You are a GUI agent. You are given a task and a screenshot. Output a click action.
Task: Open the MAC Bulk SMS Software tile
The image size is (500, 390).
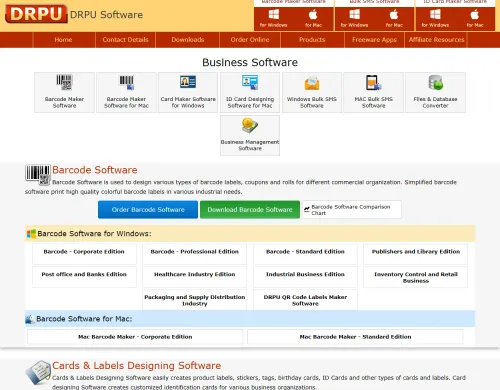click(374, 92)
